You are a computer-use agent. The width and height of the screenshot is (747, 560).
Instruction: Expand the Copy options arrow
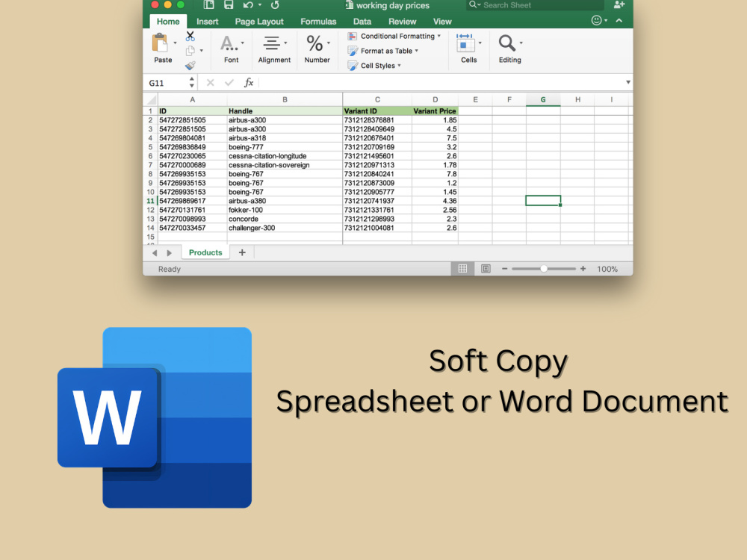point(202,51)
